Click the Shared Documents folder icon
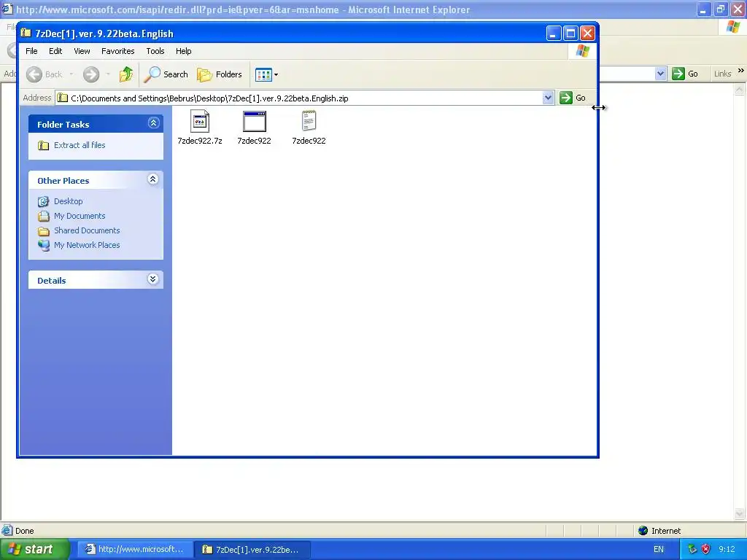The height and width of the screenshot is (560, 747). (x=43, y=231)
